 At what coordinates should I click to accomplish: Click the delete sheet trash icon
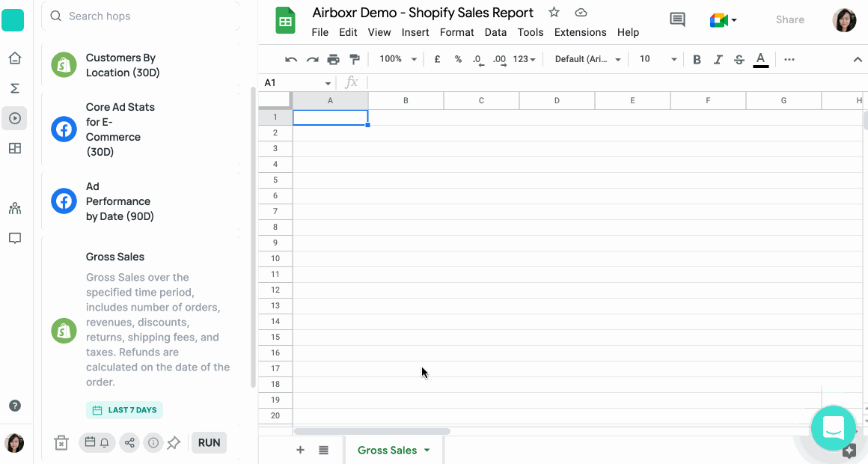tap(61, 442)
